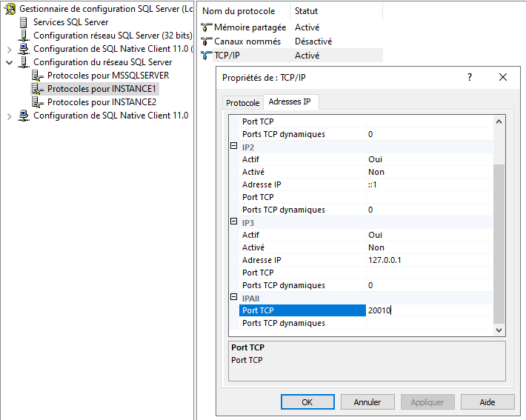Select the Protocoles pour INSTANCE2 icon
This screenshot has width=526, height=420.
coord(39,102)
